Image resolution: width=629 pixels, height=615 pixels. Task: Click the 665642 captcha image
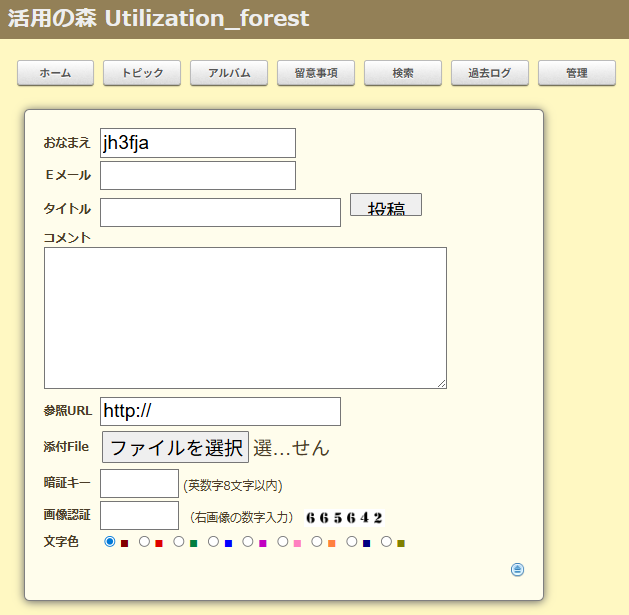344,517
